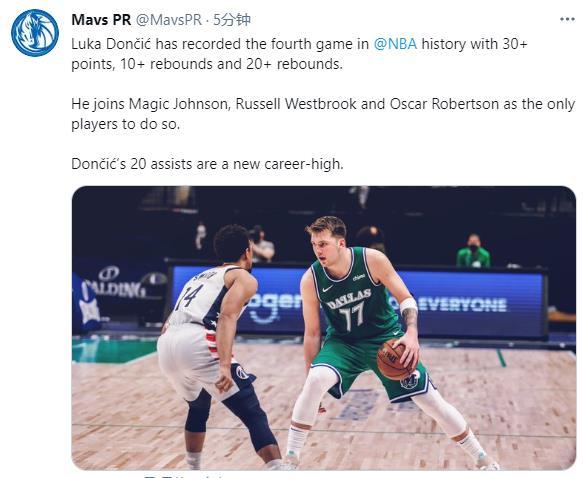
Task: Click the basketball in Dončić's hand
Action: [x=396, y=360]
